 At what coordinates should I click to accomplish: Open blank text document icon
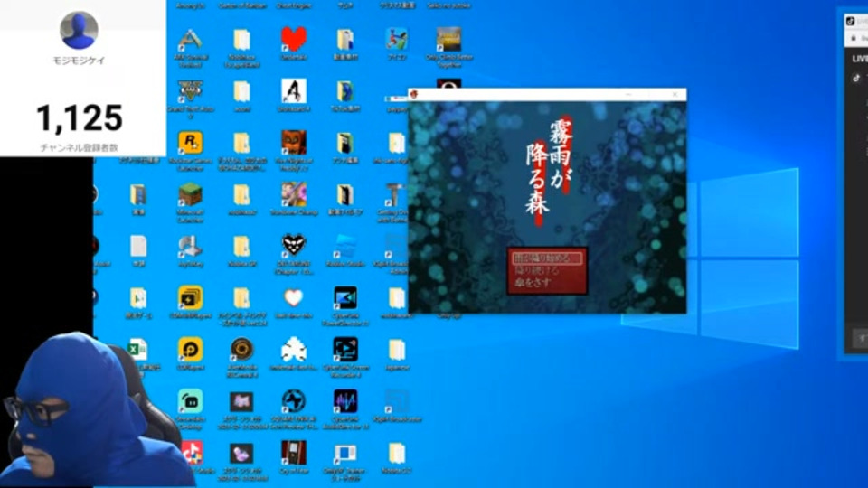[x=138, y=246]
